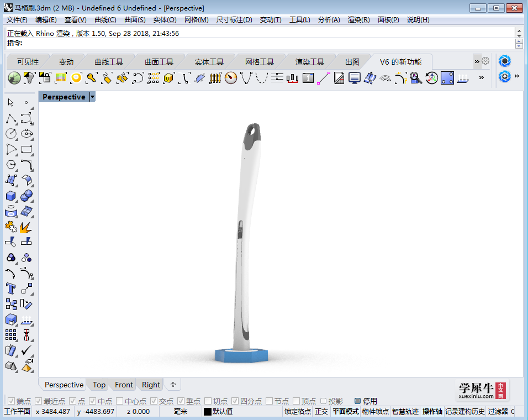The width and height of the screenshot is (528, 420).
Task: Add a new viewport tab with plus
Action: [173, 384]
